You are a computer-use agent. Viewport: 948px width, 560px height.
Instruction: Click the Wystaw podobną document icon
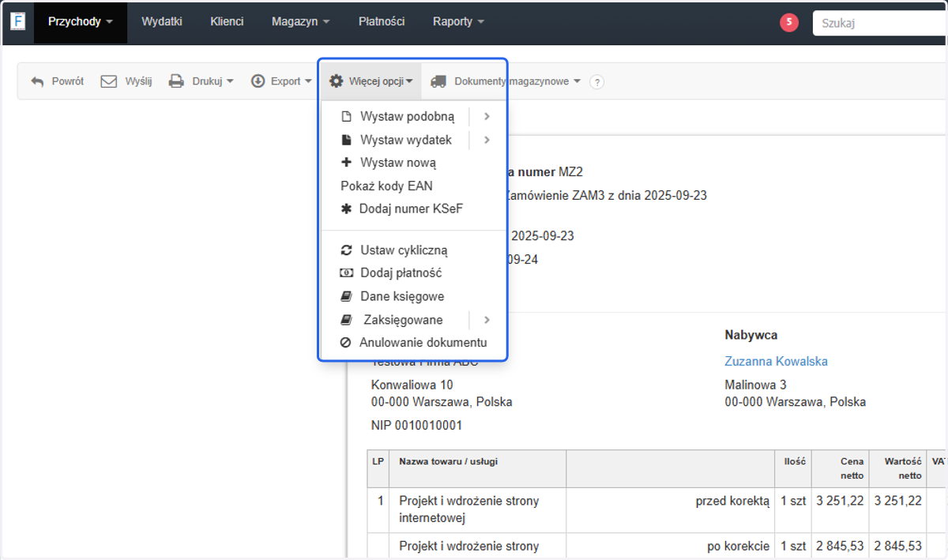pyautogui.click(x=346, y=117)
